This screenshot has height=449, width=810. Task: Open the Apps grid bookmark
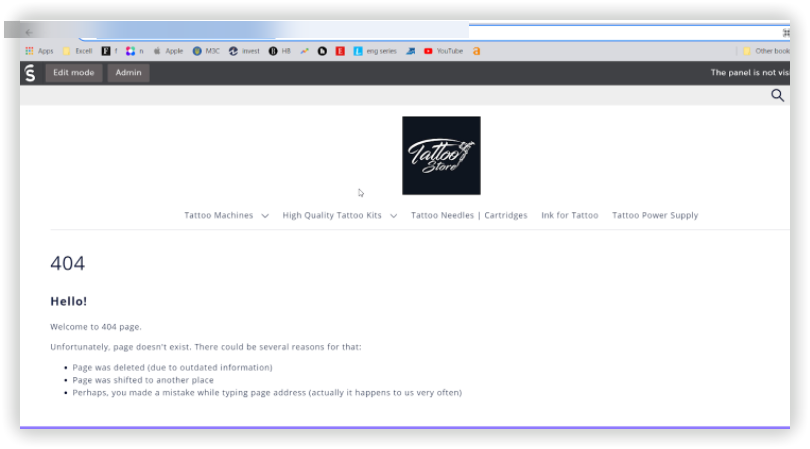click(38, 51)
